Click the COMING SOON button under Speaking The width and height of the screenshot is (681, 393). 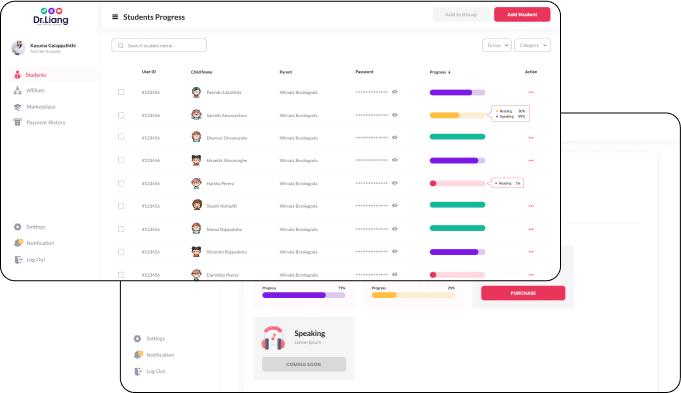[304, 364]
